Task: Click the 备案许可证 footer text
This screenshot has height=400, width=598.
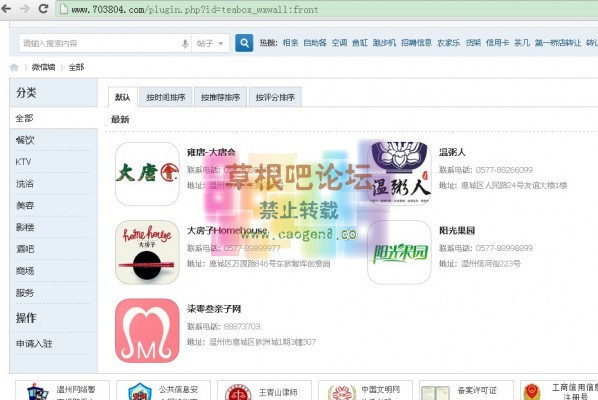Action: coord(477,390)
